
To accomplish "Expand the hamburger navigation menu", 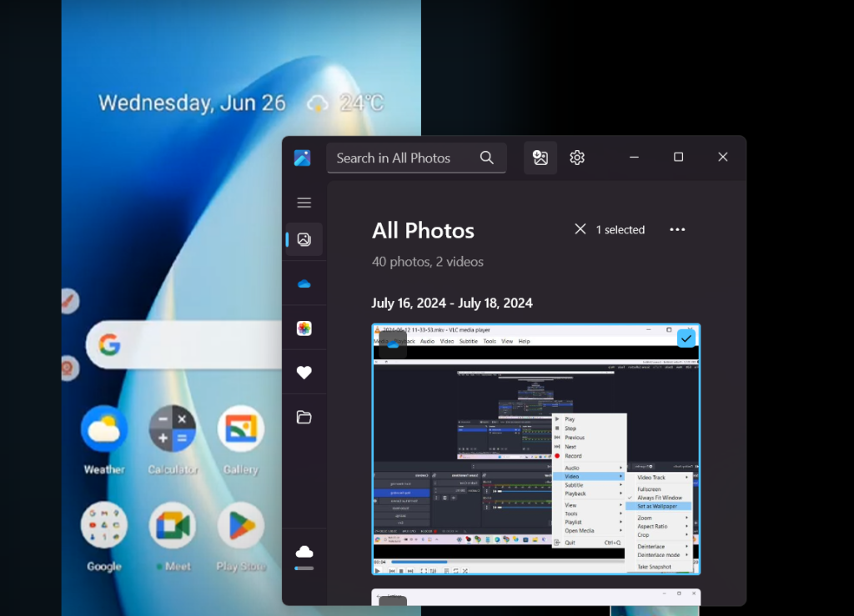I will (304, 203).
